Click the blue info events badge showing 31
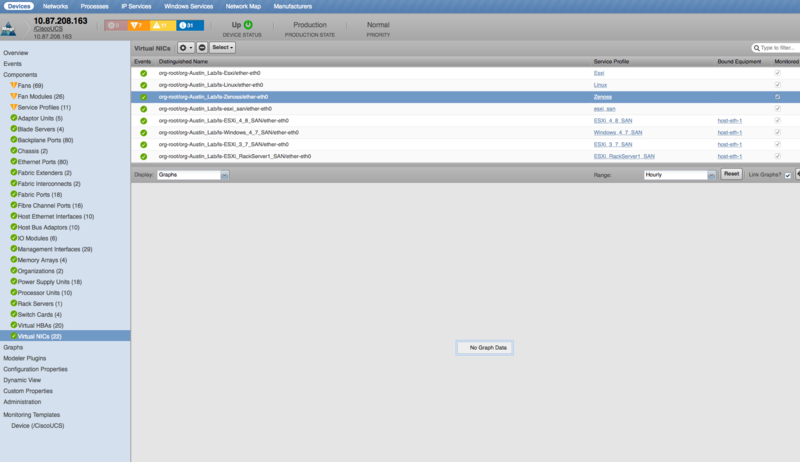Viewport: 800px width, 462px height. [190, 25]
